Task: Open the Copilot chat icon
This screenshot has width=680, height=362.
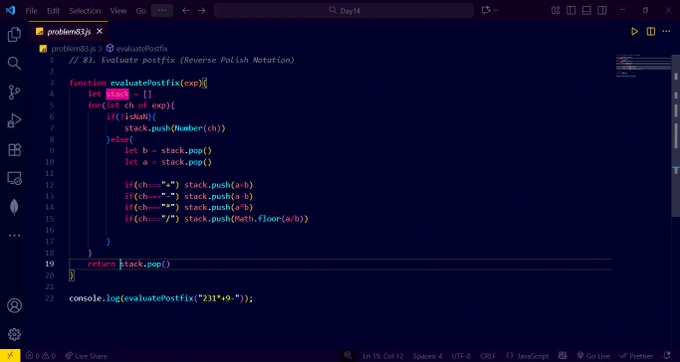Action: coord(486,10)
